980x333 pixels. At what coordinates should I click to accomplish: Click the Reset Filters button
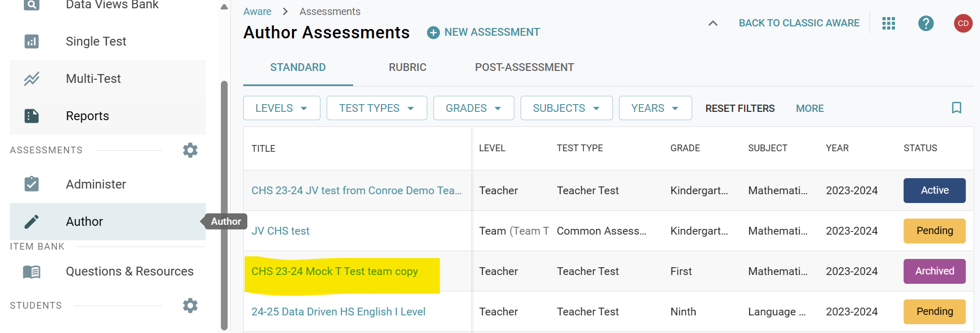740,108
